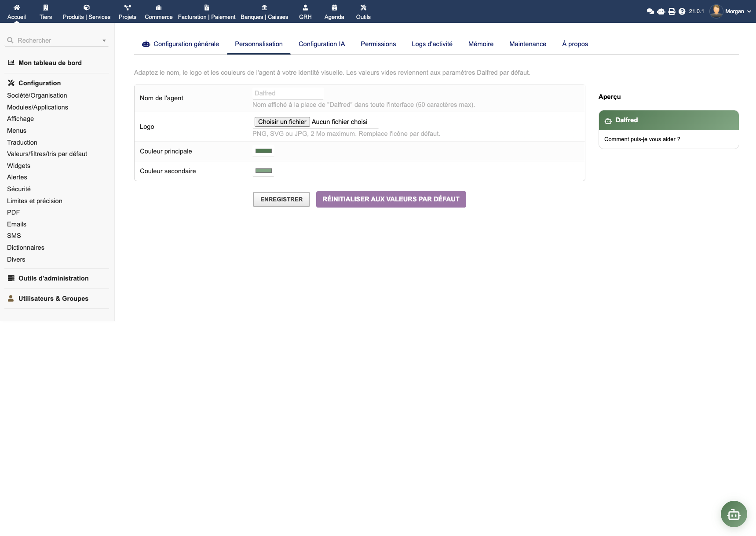Screen dimensions: 756x536
Task: Open the Couleur principale color swatch
Action: click(x=263, y=151)
